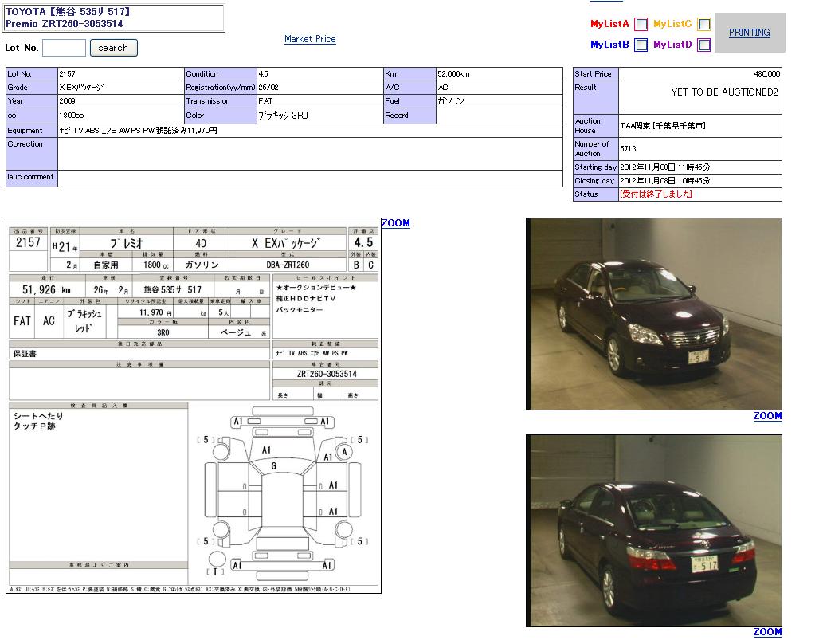Click ZOOM link under rear car photo
The width and height of the screenshot is (819, 644).
[x=767, y=632]
